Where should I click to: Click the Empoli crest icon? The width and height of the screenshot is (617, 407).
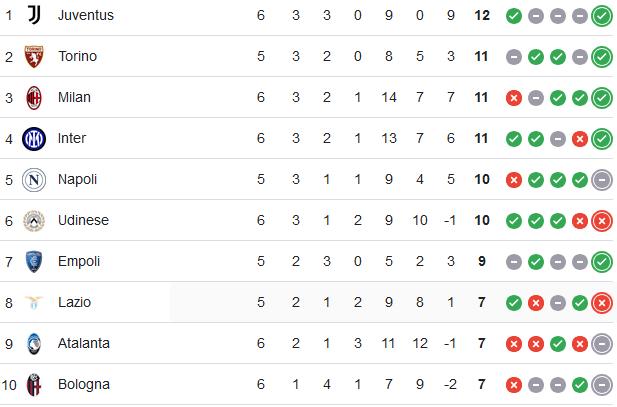[x=34, y=262]
